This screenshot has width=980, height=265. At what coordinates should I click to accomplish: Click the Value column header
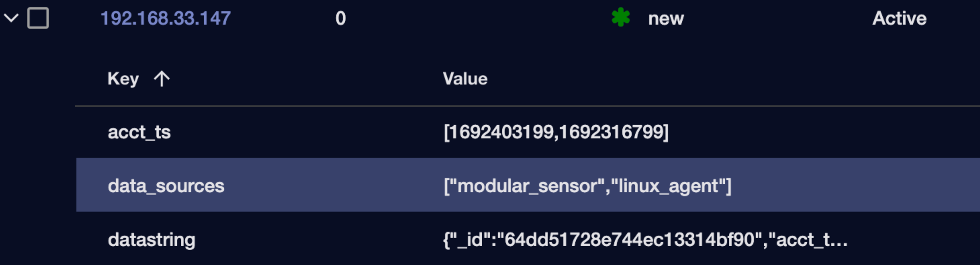click(465, 79)
